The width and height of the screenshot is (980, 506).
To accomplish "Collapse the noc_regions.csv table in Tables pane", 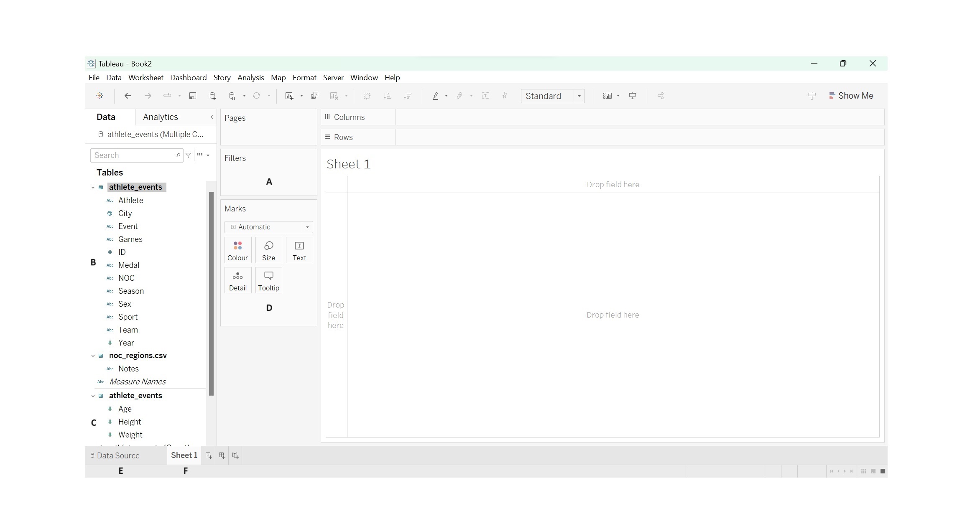I will [93, 356].
